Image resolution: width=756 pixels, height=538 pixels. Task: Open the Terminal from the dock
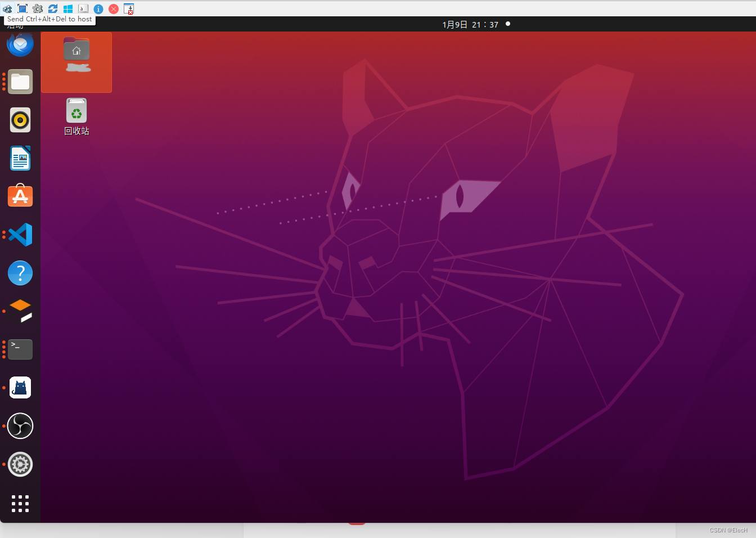tap(20, 349)
